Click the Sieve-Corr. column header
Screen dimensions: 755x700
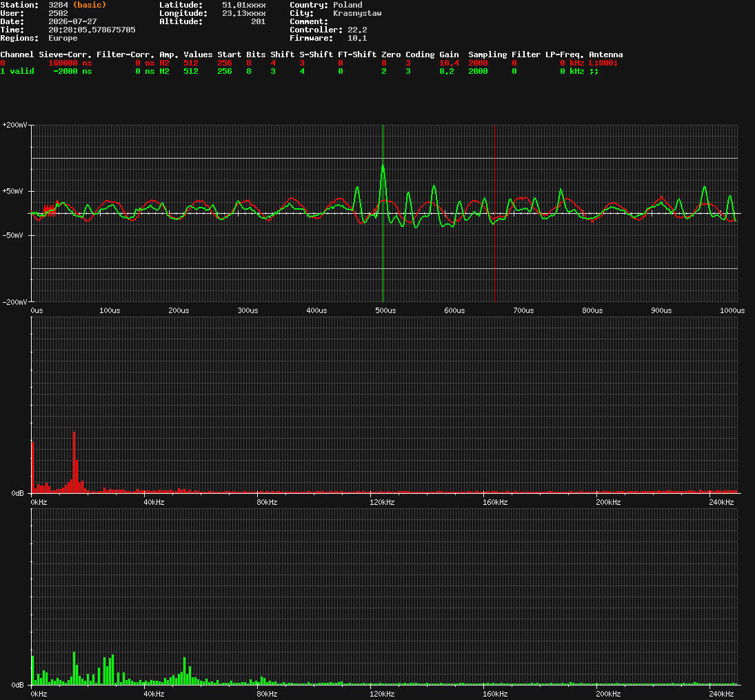pyautogui.click(x=65, y=54)
